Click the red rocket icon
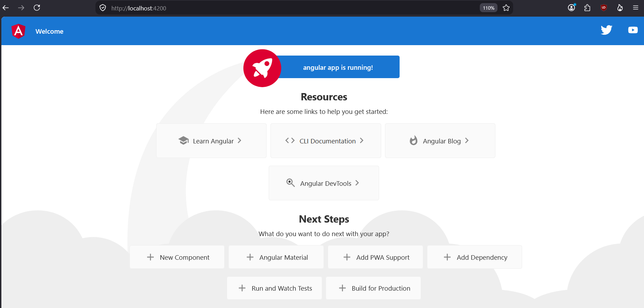The width and height of the screenshot is (644, 308). 262,68
